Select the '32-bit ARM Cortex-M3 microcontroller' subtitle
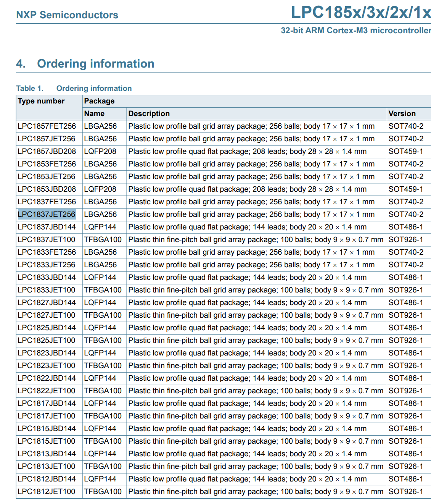This screenshot has height=504, width=431. (x=356, y=31)
